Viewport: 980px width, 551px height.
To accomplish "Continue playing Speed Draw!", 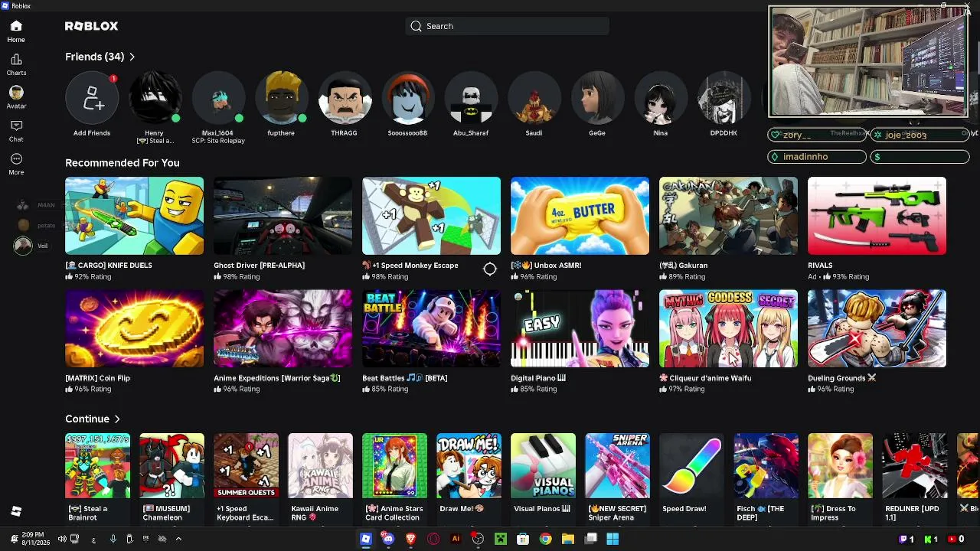I will click(692, 466).
